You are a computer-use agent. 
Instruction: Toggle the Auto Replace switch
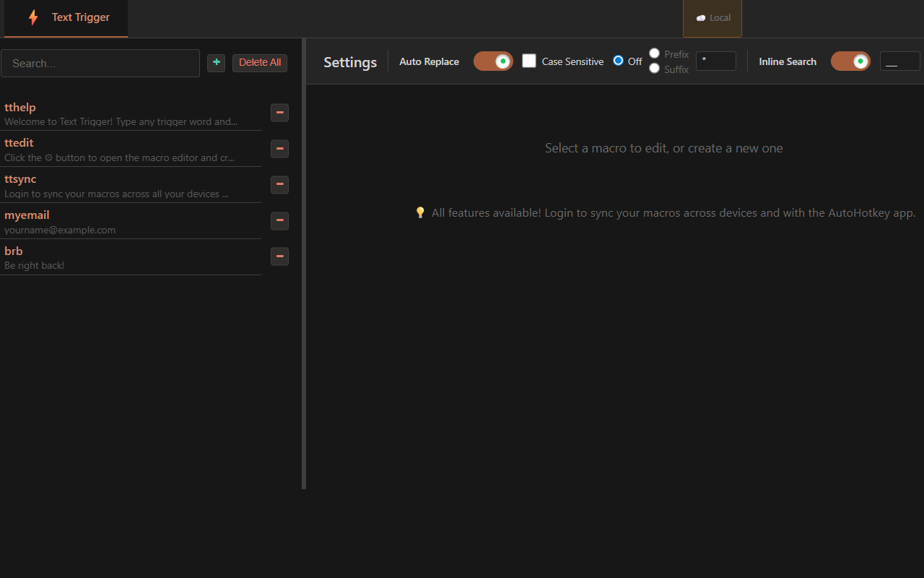click(493, 61)
